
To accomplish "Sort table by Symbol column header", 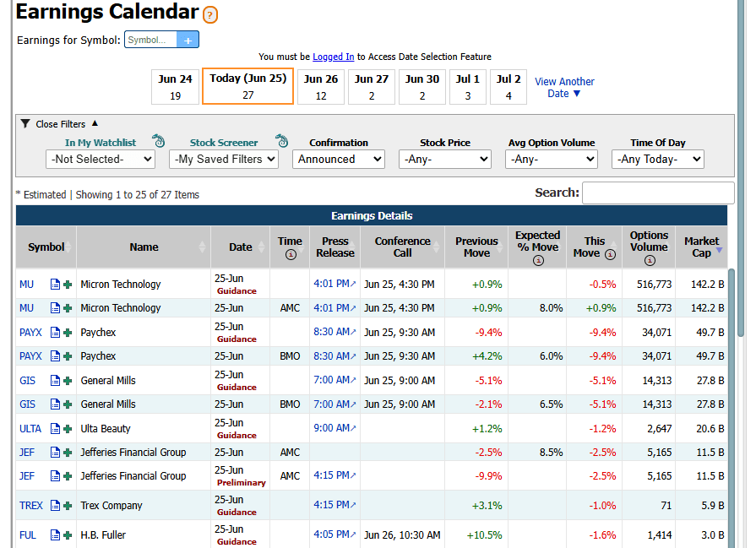I will tap(46, 247).
